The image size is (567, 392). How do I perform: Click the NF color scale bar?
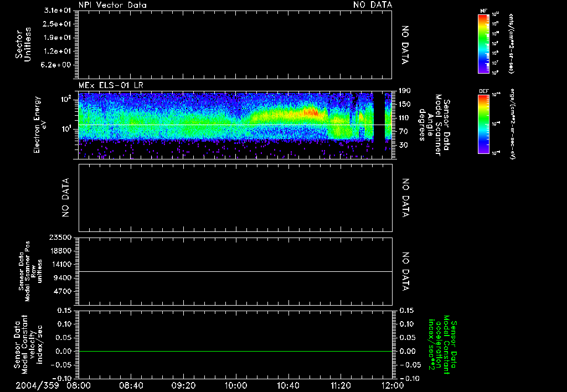coord(482,44)
